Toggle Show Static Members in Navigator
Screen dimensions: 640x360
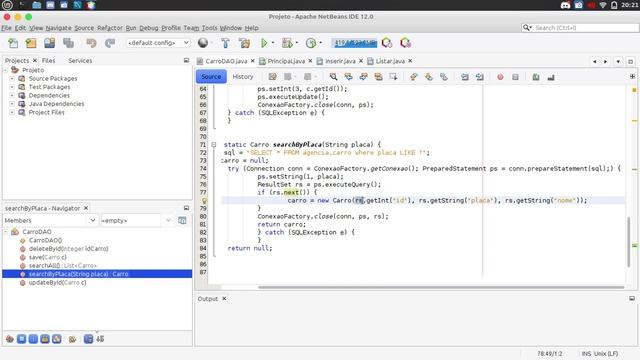33,339
